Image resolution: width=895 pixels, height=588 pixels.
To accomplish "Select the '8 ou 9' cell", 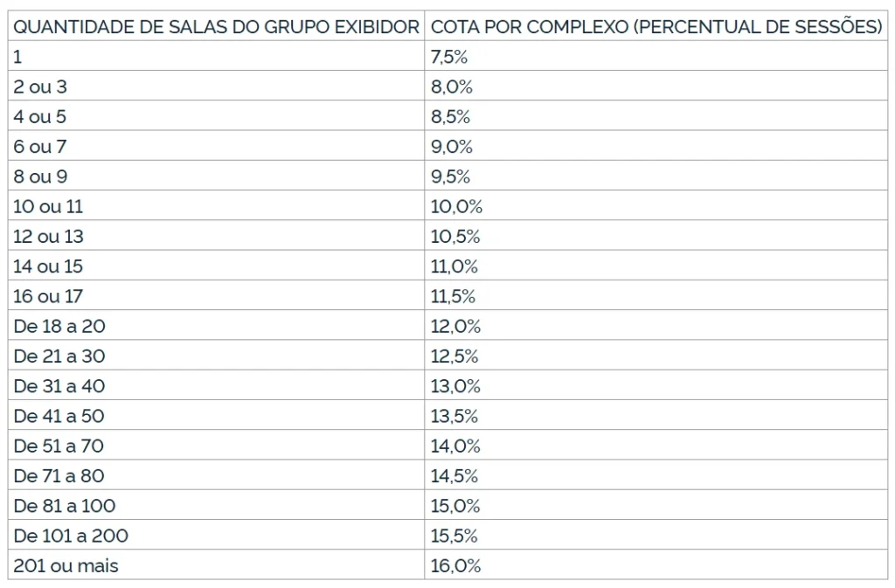I will (x=41, y=176).
